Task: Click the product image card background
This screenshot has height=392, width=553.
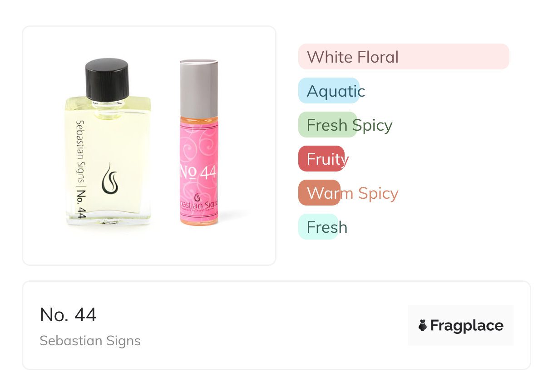Action: point(149,146)
